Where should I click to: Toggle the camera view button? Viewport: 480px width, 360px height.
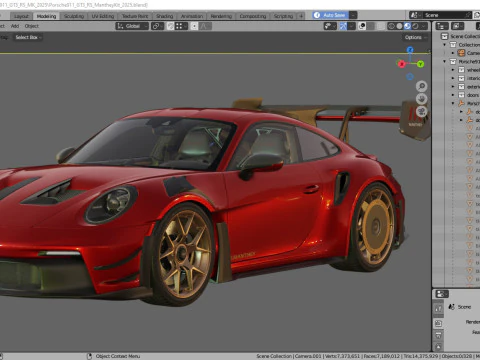[422, 111]
